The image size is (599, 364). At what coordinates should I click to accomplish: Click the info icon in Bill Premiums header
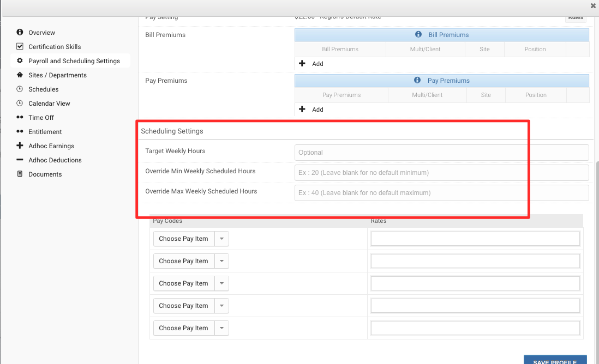418,34
